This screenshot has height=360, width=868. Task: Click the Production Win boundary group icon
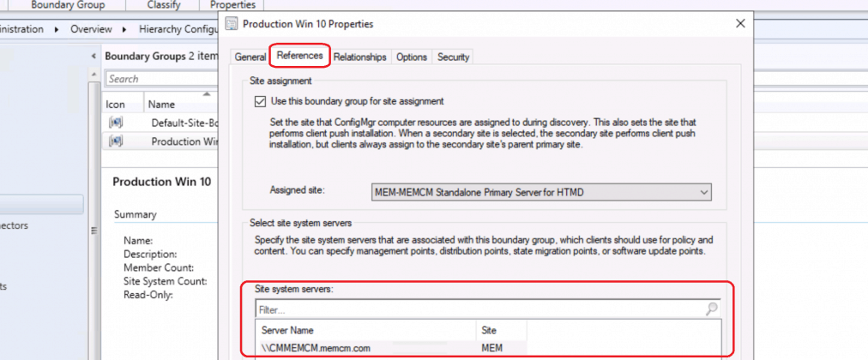coord(117,141)
